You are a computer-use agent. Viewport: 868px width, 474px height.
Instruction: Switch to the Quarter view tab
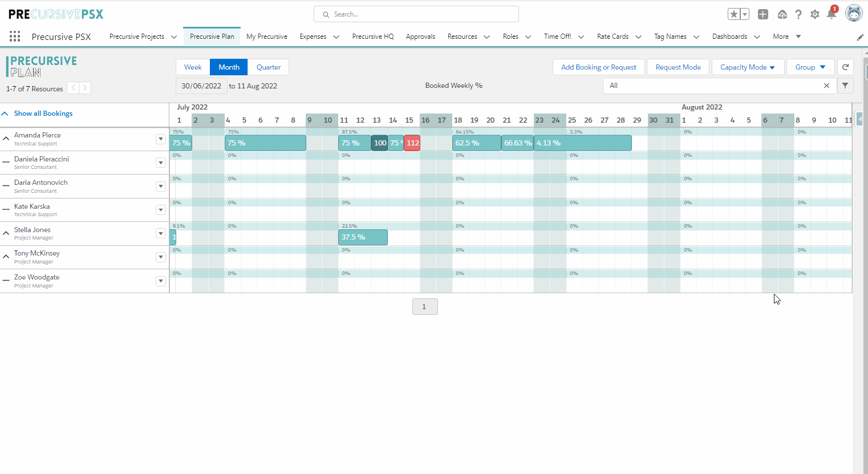click(269, 67)
